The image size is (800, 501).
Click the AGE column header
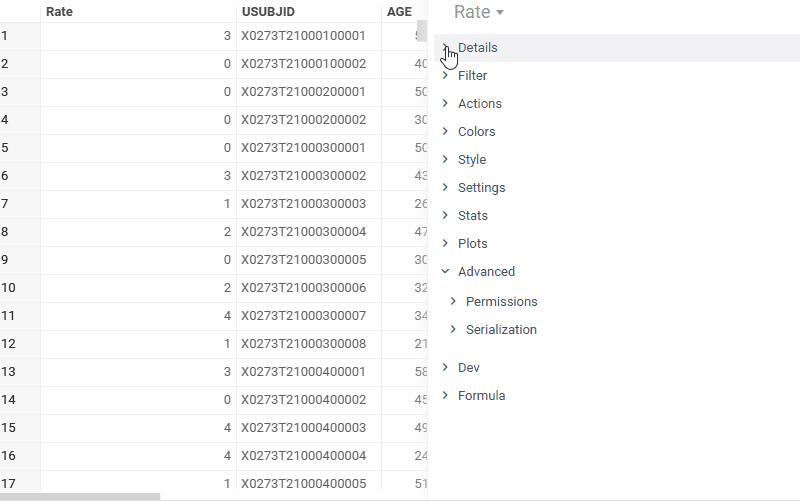click(x=400, y=12)
